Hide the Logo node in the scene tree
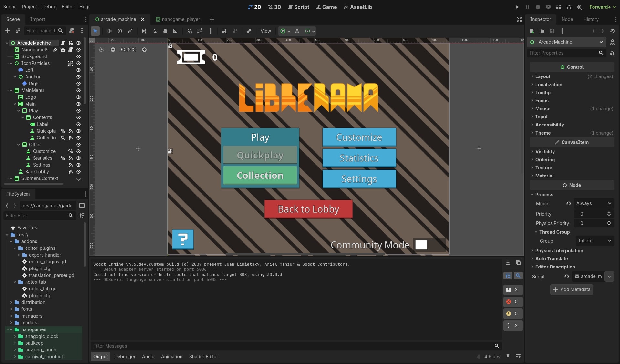The height and width of the screenshot is (364, 620). point(78,97)
